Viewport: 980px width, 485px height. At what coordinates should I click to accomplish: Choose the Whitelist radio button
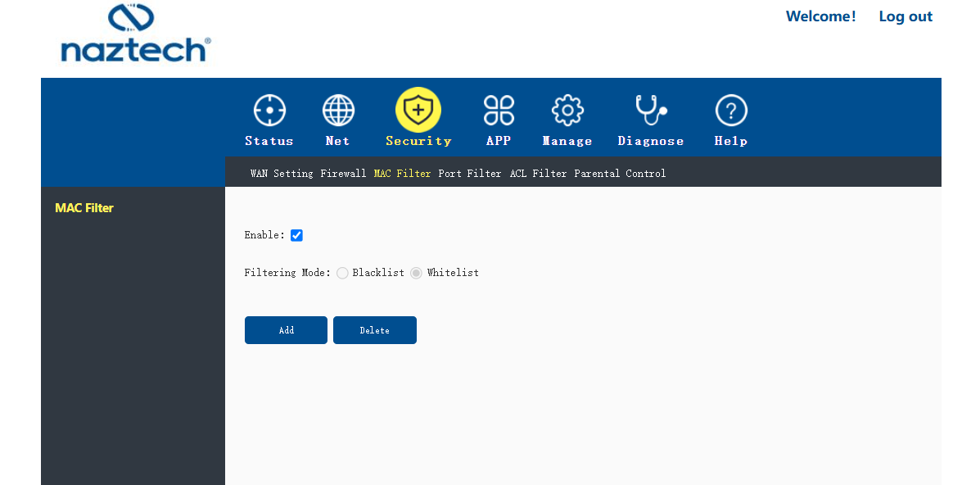click(416, 273)
